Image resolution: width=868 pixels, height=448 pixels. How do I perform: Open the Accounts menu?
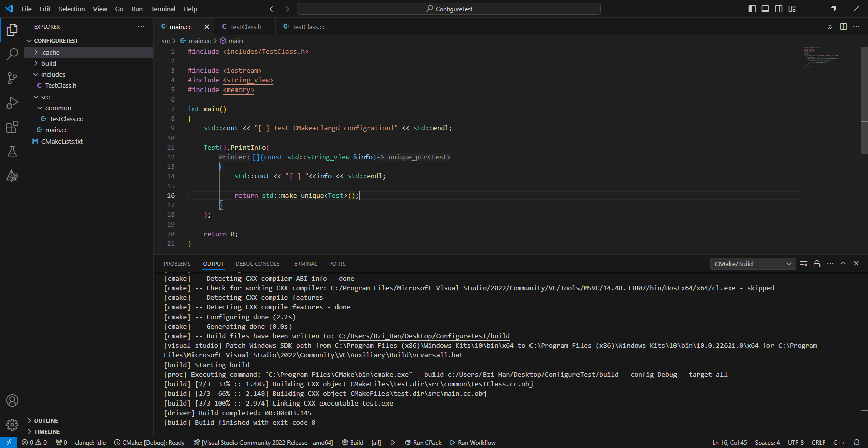point(12,400)
